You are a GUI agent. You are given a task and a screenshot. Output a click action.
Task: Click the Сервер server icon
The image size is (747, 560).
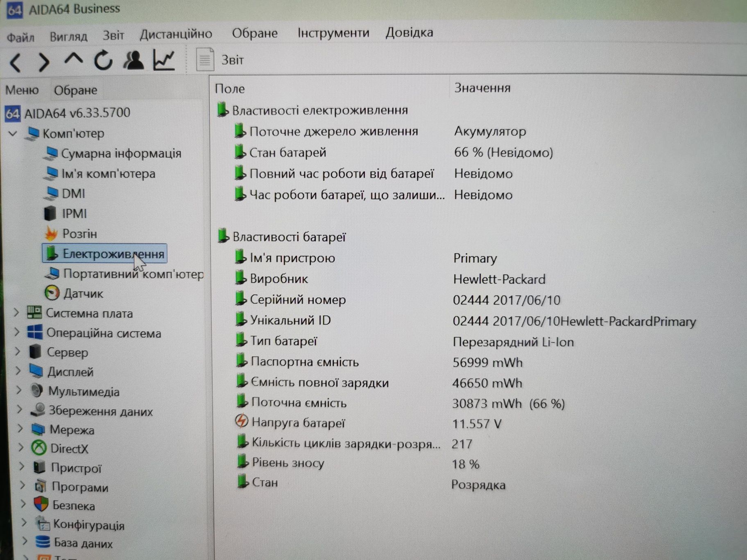point(36,352)
